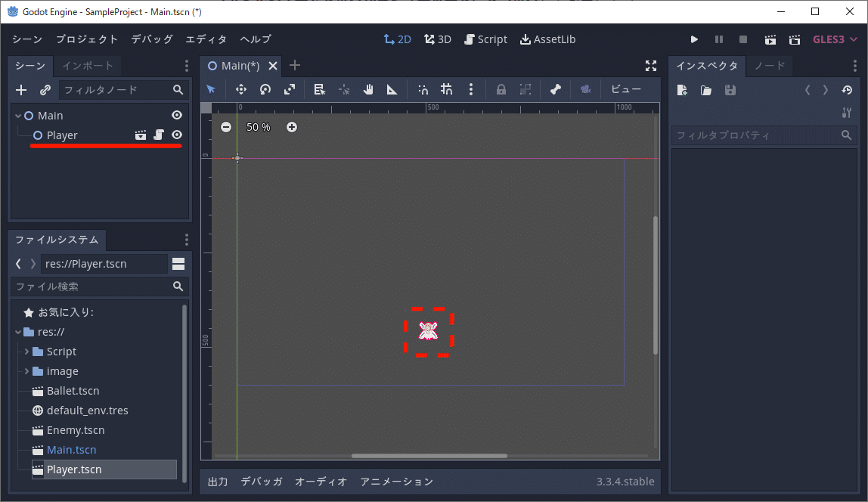The width and height of the screenshot is (868, 502).
Task: Open Player scene in editor icon
Action: pyautogui.click(x=141, y=135)
